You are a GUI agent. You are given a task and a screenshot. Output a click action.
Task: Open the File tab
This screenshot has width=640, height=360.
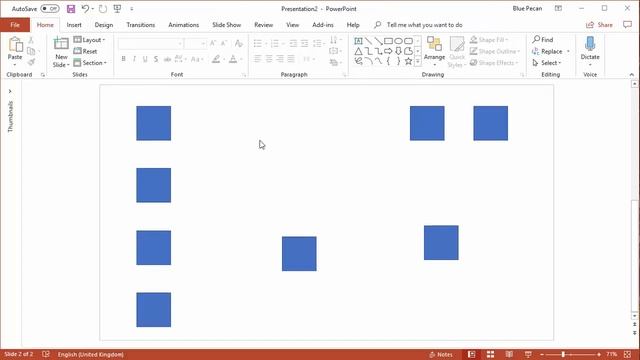tap(15, 25)
